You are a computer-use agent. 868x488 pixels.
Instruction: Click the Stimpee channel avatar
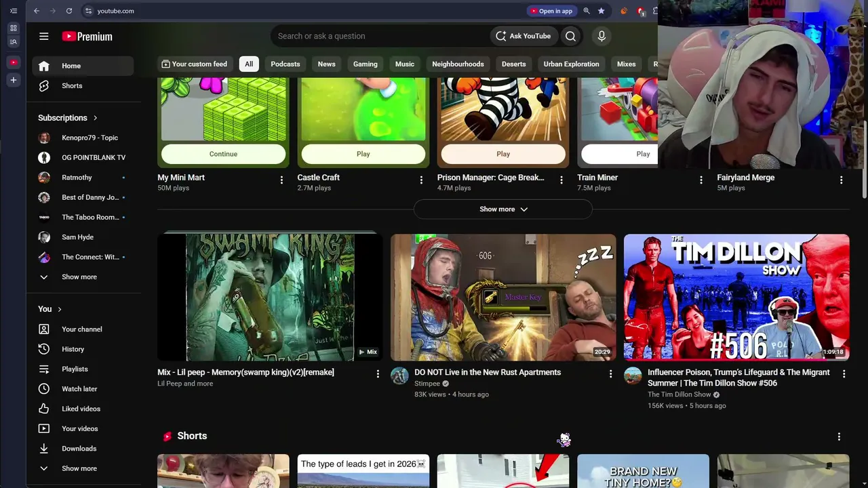(399, 376)
